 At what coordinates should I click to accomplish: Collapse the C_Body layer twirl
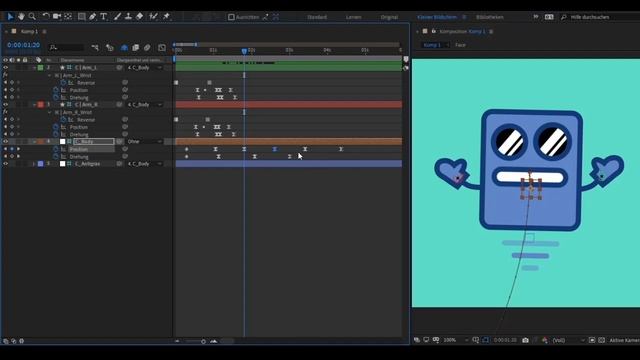(34, 142)
